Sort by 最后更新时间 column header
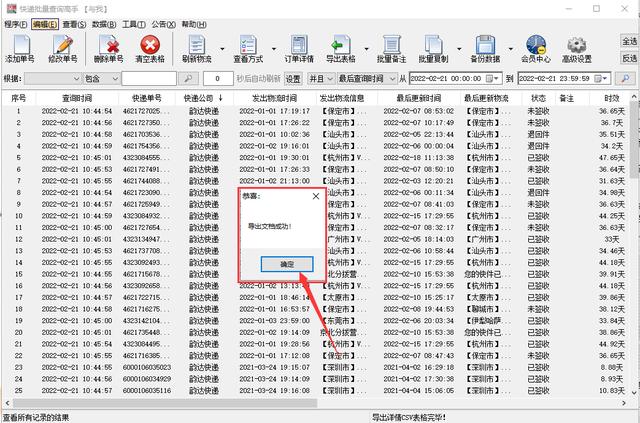 [x=418, y=98]
